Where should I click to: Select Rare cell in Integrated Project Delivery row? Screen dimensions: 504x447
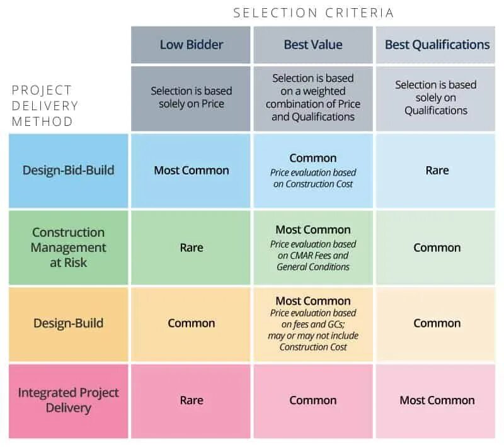point(191,400)
